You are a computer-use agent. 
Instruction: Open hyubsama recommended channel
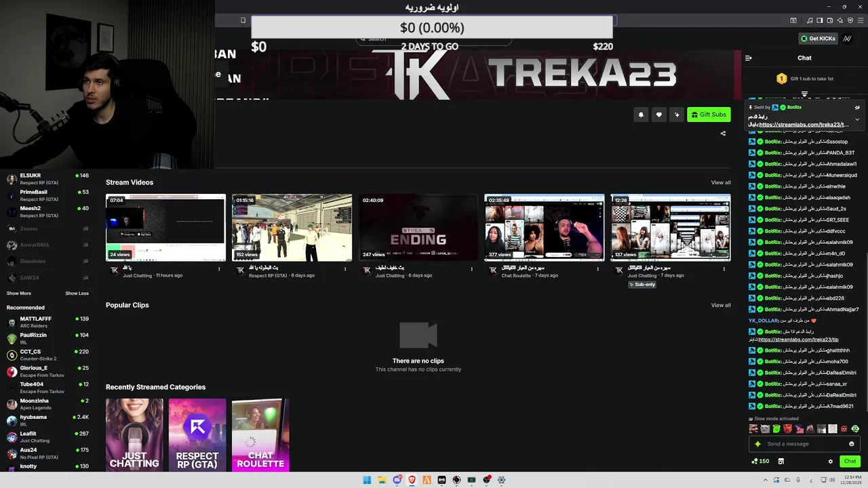(x=47, y=420)
